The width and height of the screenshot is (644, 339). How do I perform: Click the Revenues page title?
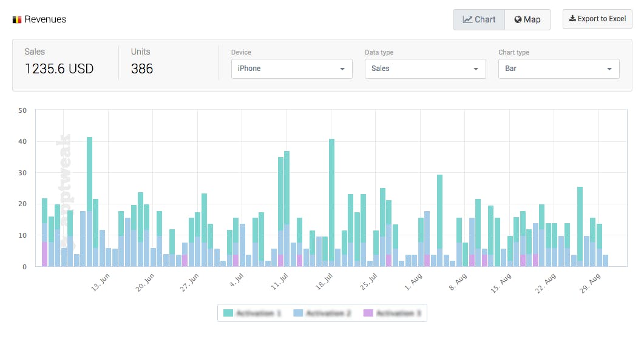pos(46,19)
